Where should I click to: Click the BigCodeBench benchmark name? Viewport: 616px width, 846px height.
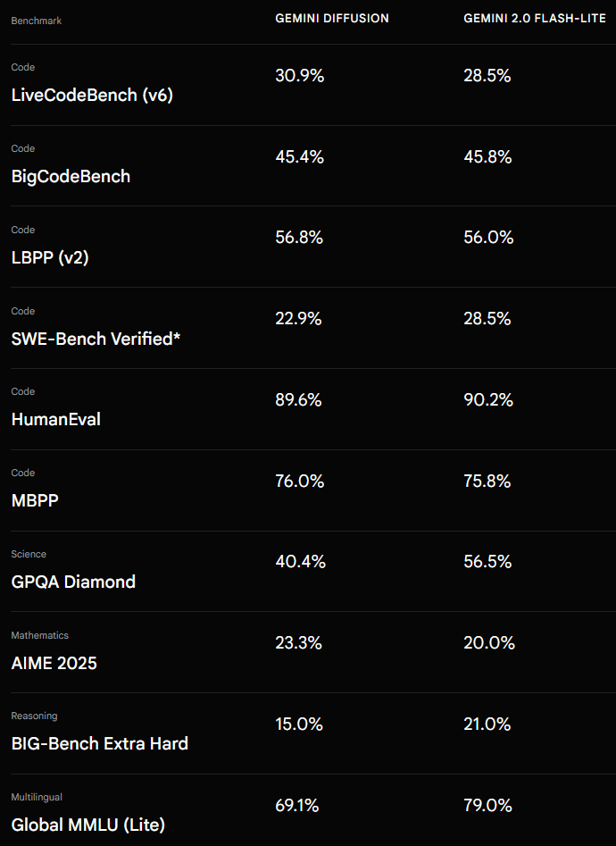71,176
